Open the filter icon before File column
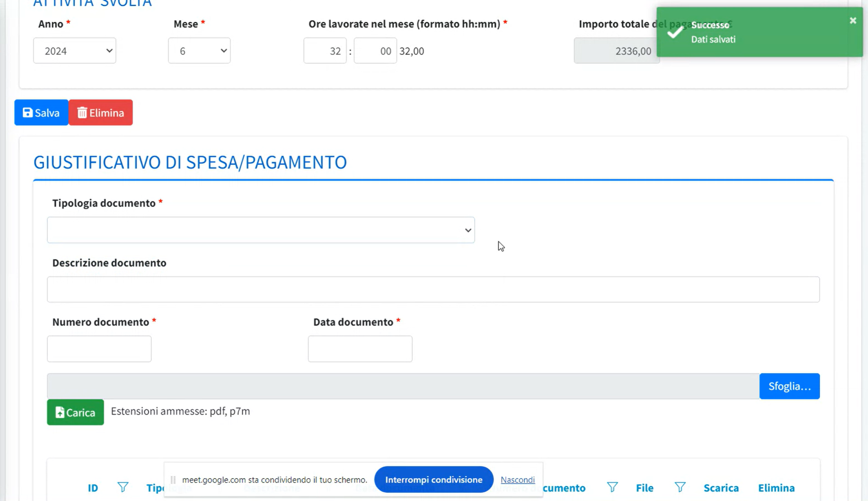Image resolution: width=868 pixels, height=501 pixels. [612, 487]
